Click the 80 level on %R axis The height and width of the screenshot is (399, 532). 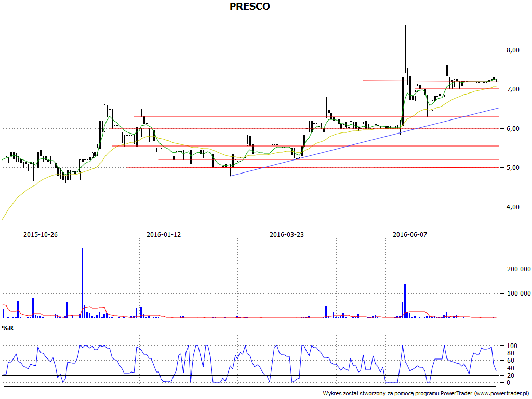click(x=510, y=353)
